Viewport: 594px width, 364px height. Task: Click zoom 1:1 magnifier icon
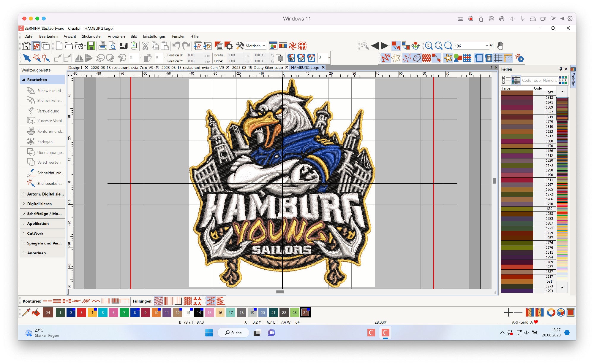point(429,46)
